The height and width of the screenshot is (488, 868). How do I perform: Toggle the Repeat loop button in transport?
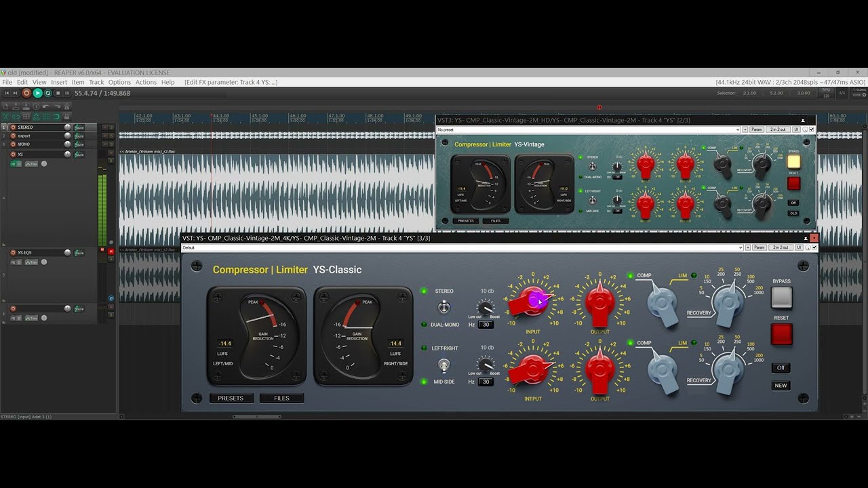click(x=47, y=93)
